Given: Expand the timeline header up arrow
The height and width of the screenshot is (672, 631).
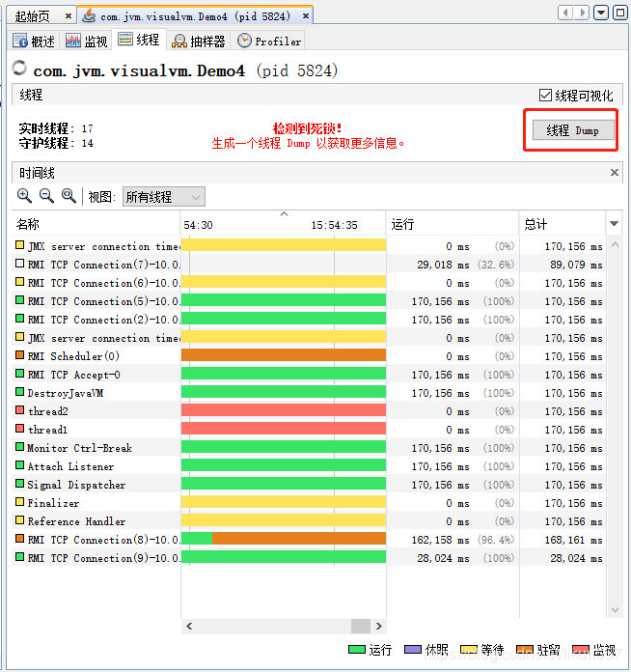Looking at the screenshot, I should coord(284,213).
